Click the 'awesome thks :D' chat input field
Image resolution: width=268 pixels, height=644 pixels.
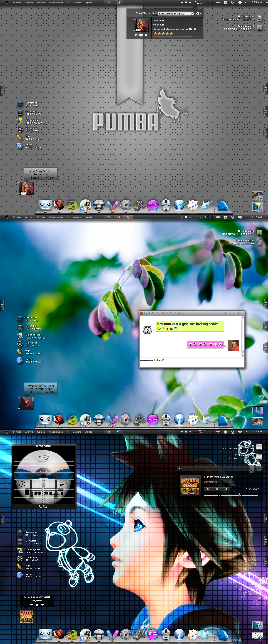(192, 362)
